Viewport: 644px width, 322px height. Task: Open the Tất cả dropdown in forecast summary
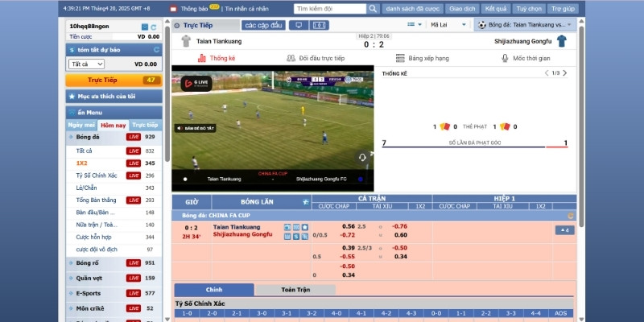[86, 64]
